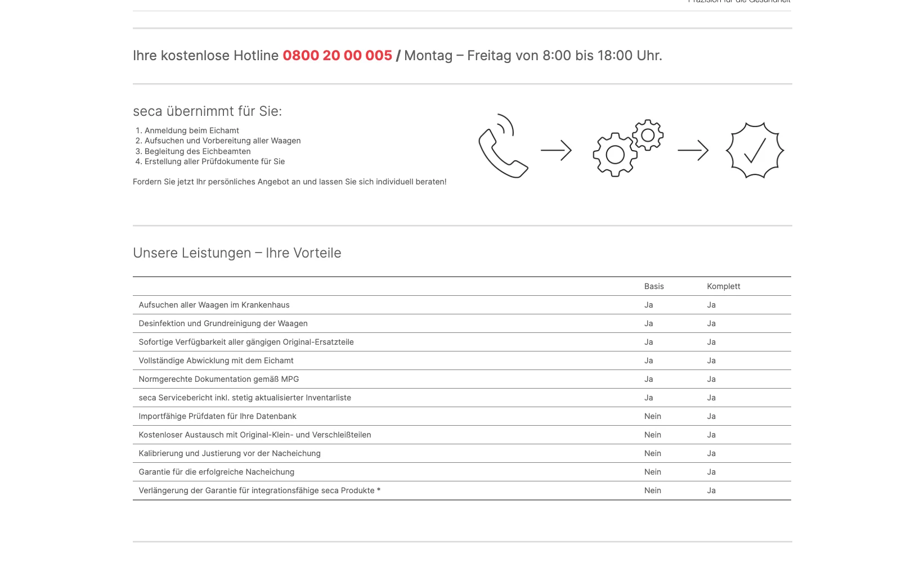Click list item 'Erstellung aller Prüfdokumente für Sie'

[215, 161]
